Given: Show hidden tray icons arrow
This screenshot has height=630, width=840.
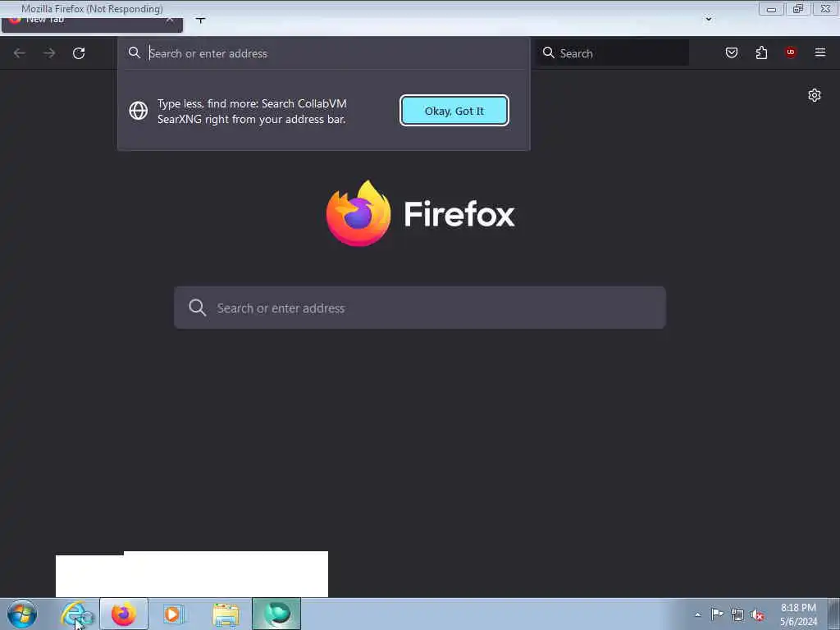Looking at the screenshot, I should pos(697,615).
